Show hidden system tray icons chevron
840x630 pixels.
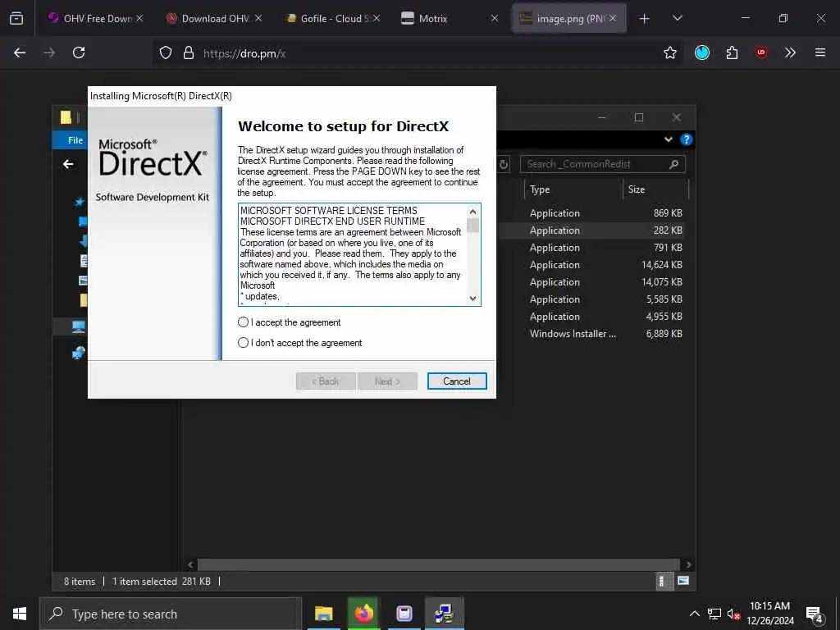694,614
